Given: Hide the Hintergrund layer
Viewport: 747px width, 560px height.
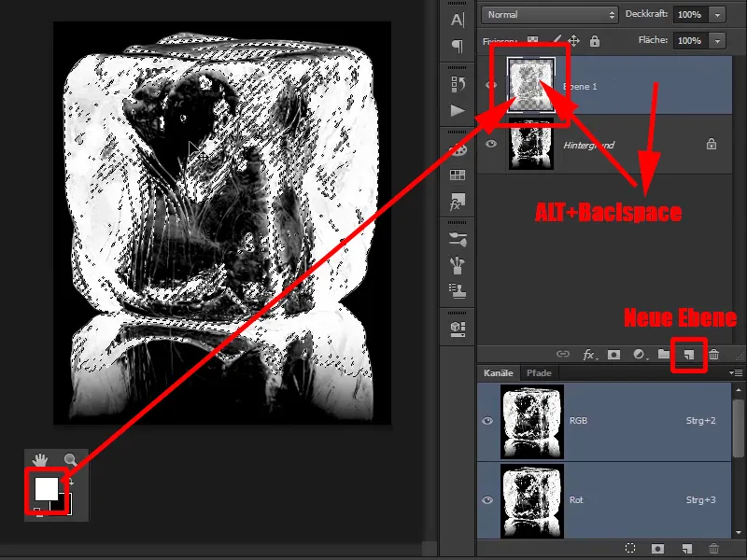Looking at the screenshot, I should point(491,144).
